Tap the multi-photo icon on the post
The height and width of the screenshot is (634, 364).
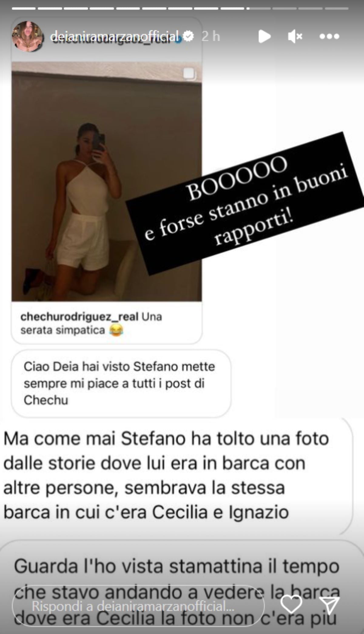coord(189,73)
